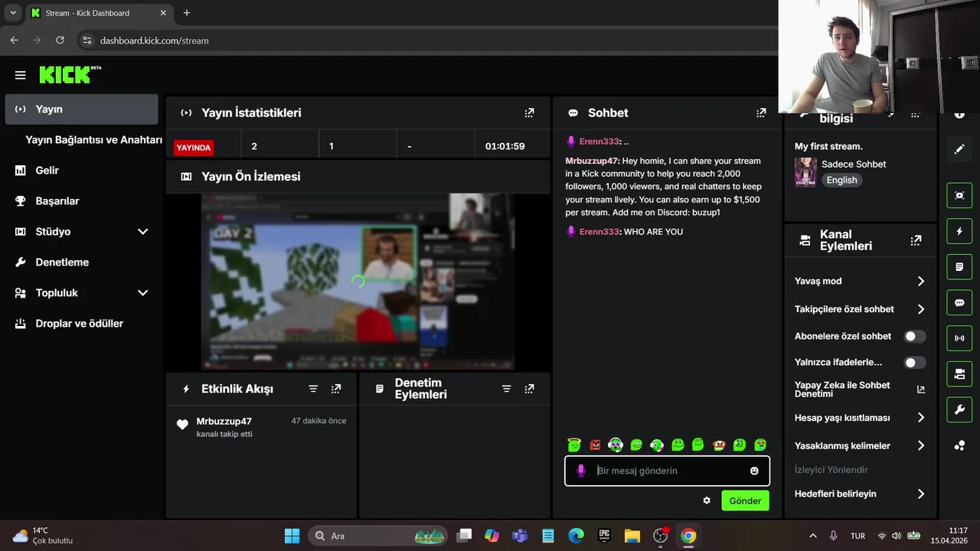Click the Kick logo
Viewport: 980px width, 551px height.
tap(70, 74)
